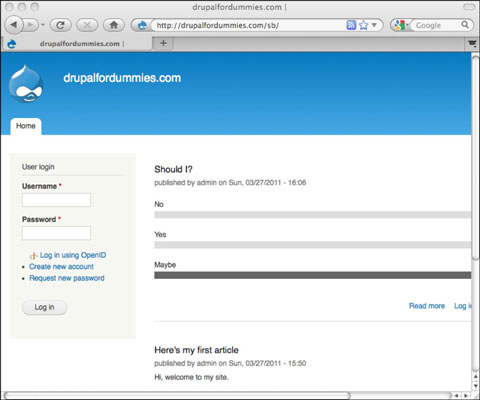Click Log in using OpenID link
480x400 pixels.
tap(73, 255)
